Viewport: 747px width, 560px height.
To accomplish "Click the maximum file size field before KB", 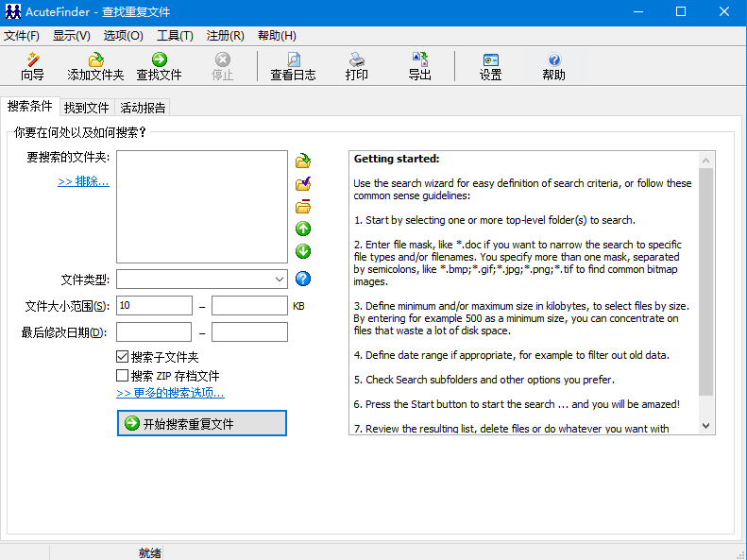I will [x=249, y=306].
